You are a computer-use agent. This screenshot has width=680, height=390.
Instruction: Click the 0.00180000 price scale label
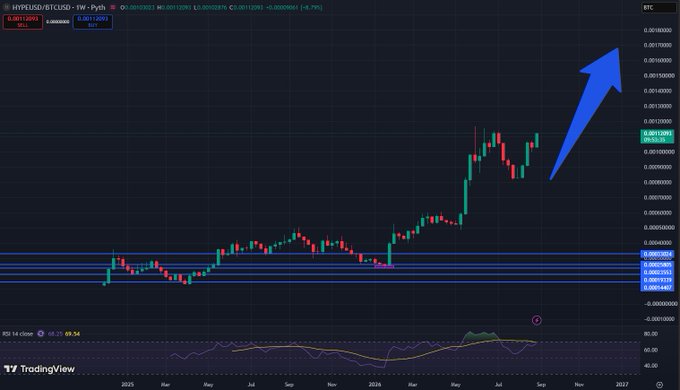(659, 30)
